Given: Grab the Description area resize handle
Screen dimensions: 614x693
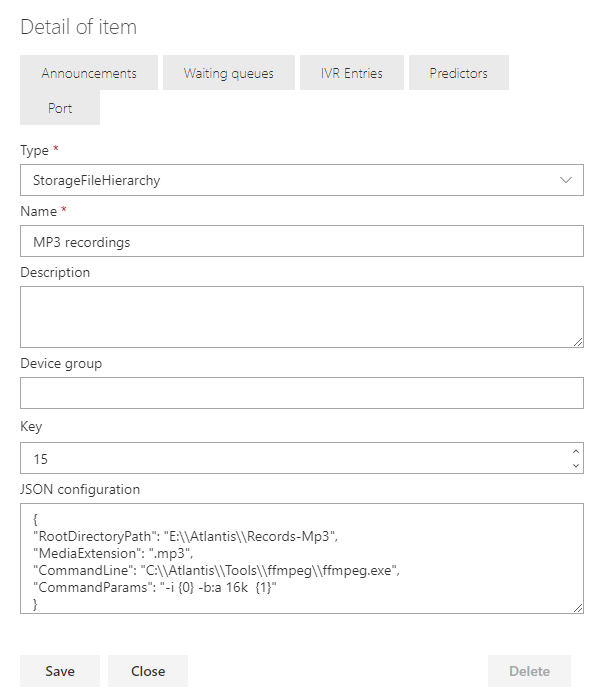Looking at the screenshot, I should coord(578,342).
